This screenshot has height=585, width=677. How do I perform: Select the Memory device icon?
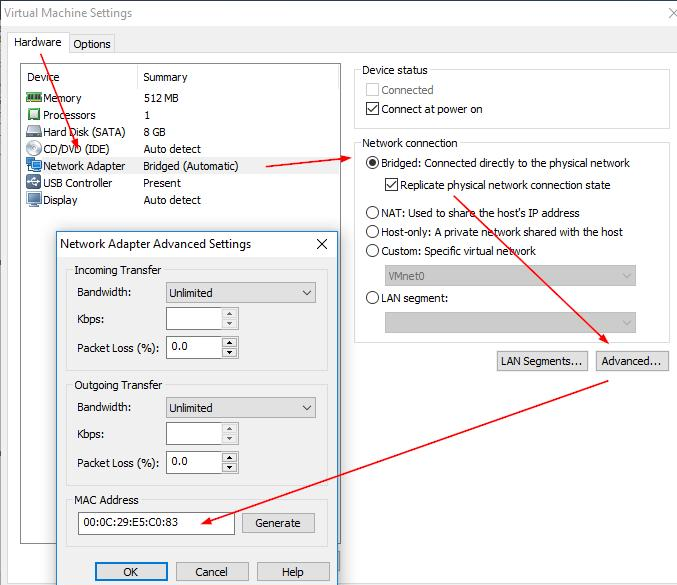pyautogui.click(x=34, y=98)
